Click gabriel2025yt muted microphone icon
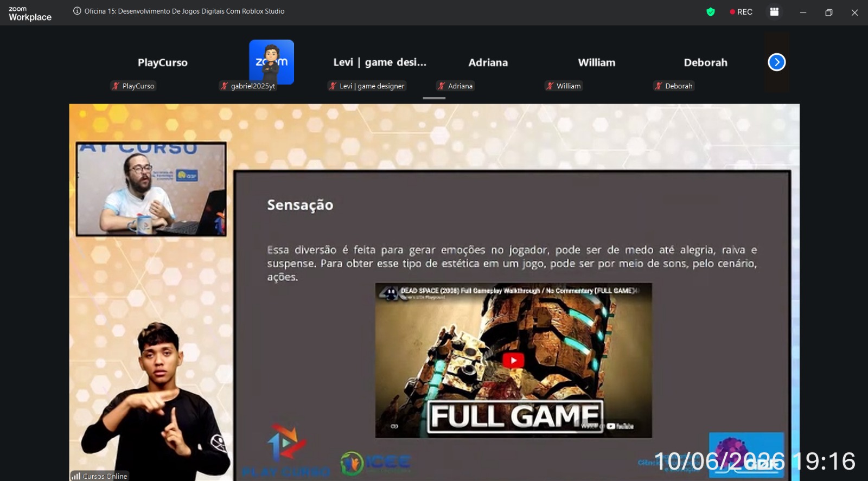The width and height of the screenshot is (868, 481). (x=224, y=86)
